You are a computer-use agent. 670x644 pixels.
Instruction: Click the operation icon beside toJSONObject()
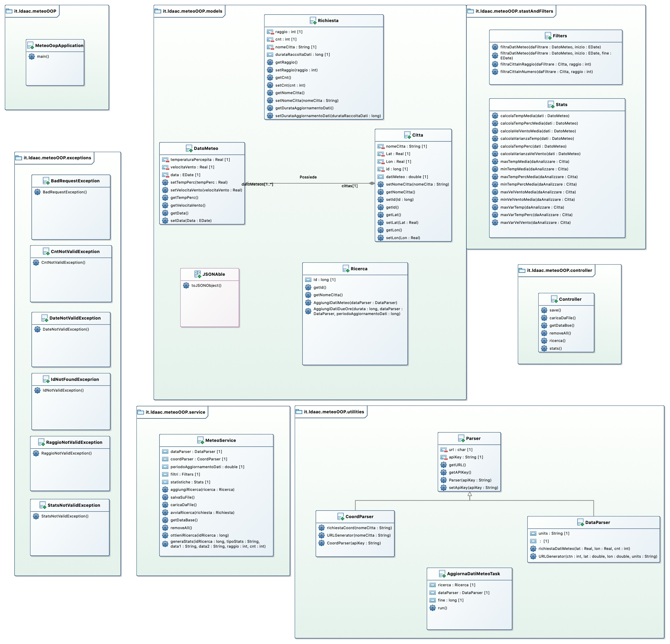click(x=186, y=286)
